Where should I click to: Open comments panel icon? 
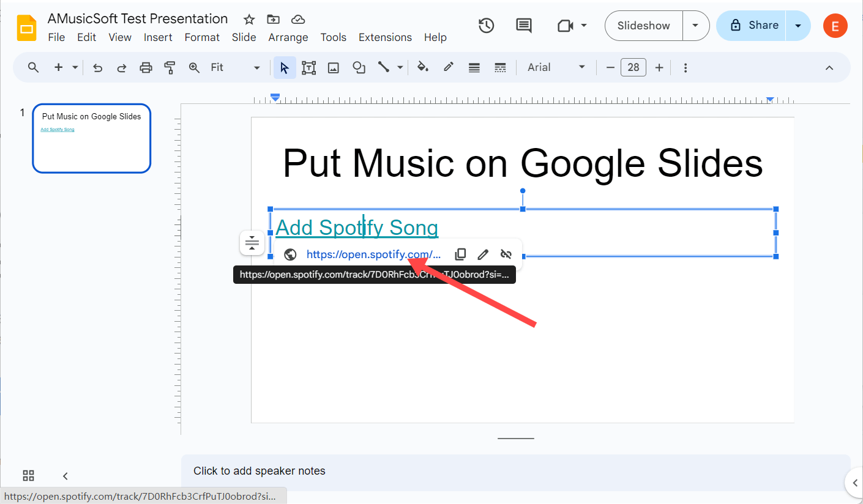524,26
